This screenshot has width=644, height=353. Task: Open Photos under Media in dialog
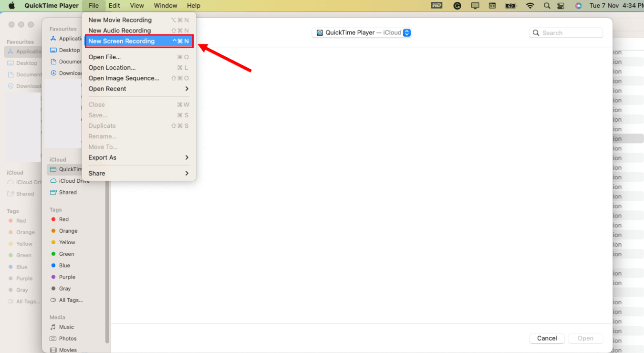(x=63, y=338)
